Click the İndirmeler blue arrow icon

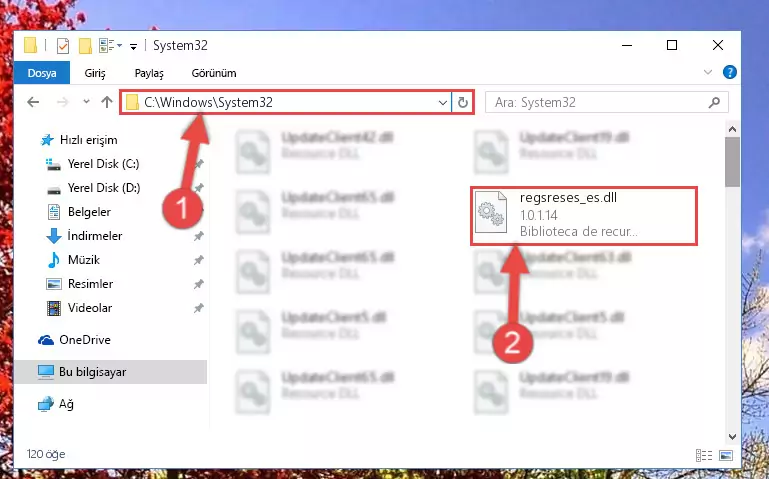53,236
